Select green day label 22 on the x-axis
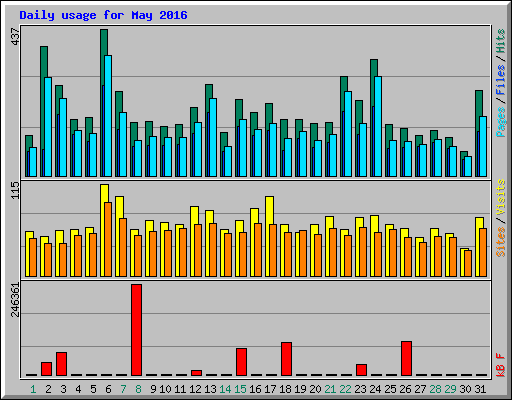The height and width of the screenshot is (400, 512). point(345,389)
